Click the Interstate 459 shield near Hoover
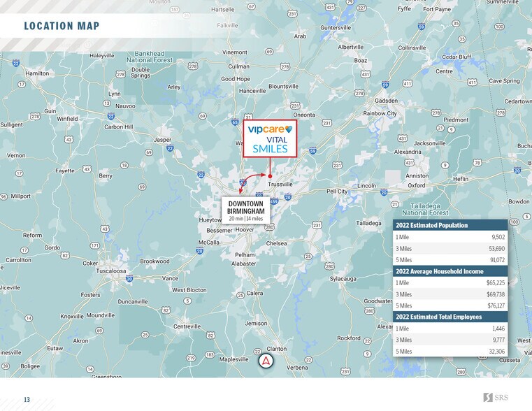 273,201
